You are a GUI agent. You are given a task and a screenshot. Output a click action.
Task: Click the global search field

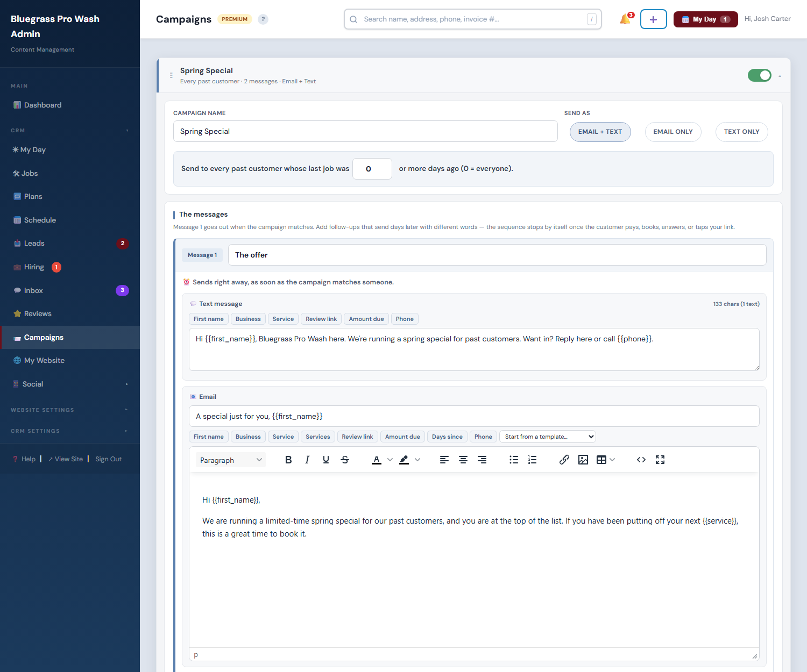[x=473, y=19]
